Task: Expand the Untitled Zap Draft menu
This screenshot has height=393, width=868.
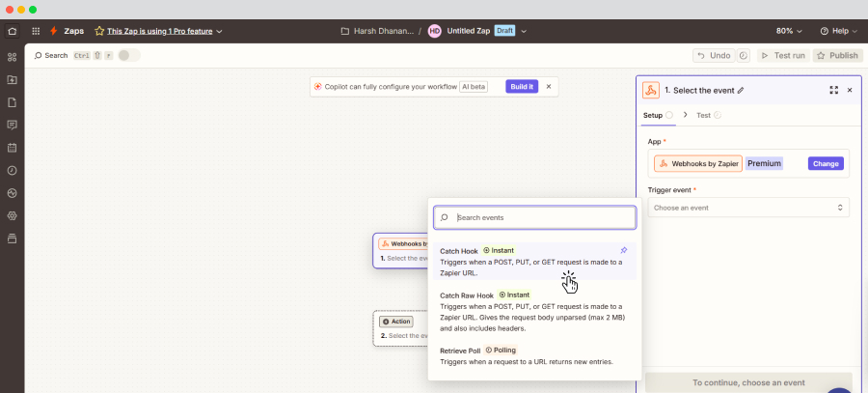Action: click(524, 31)
